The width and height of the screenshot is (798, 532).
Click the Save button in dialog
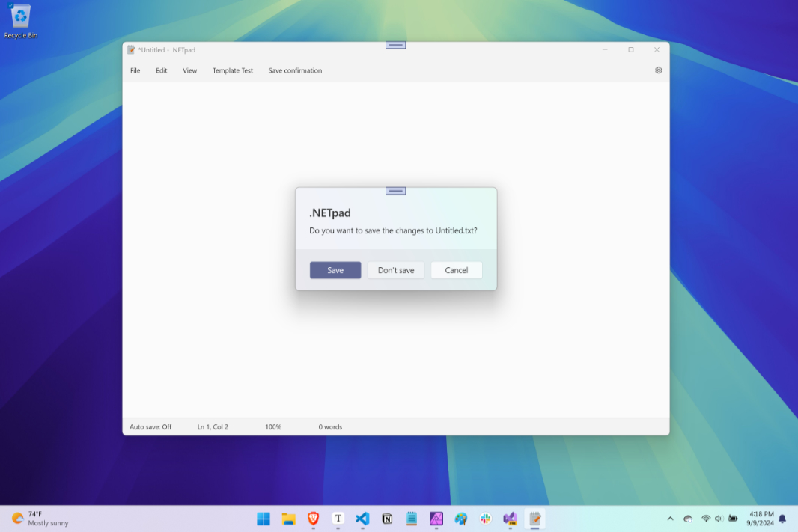click(335, 270)
